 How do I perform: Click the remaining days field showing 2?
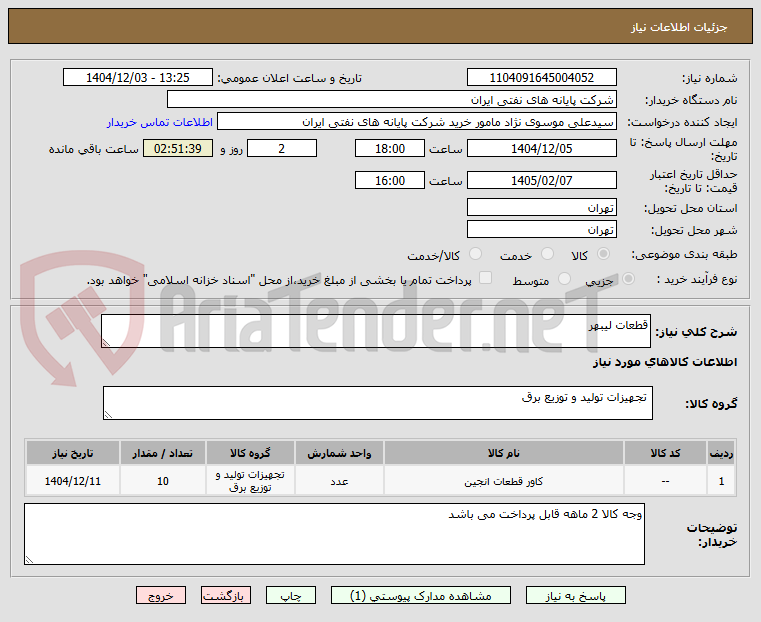(282, 148)
